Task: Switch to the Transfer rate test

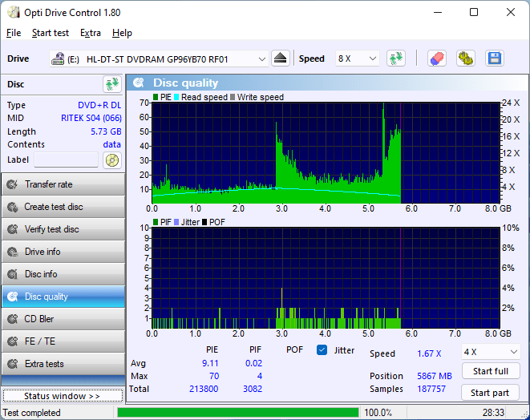Action: point(63,184)
